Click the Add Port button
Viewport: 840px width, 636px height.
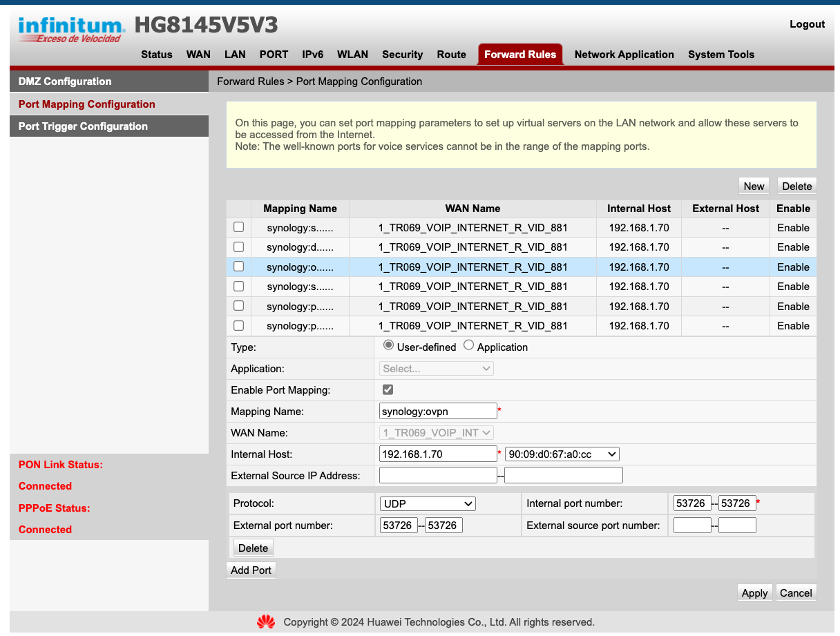click(251, 570)
